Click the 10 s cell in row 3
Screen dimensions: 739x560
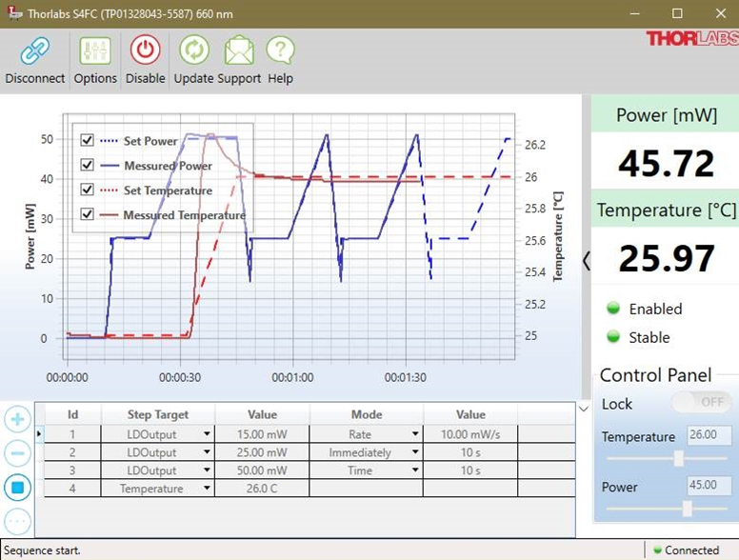470,470
